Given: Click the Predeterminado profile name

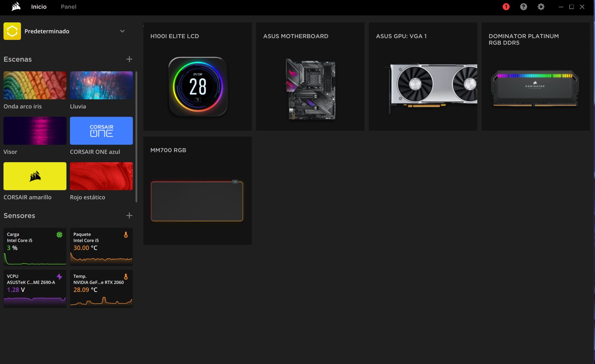Looking at the screenshot, I should tap(47, 31).
